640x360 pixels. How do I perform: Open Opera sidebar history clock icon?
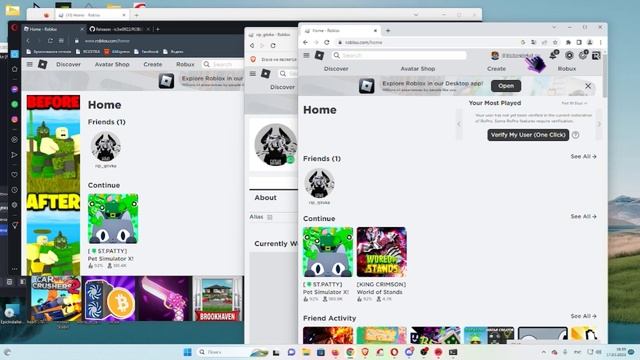tap(15, 190)
